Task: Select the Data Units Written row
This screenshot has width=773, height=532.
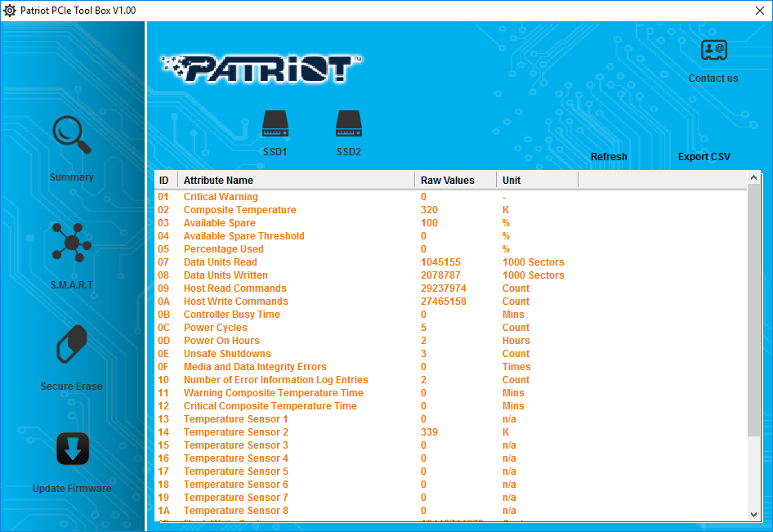Action: pyautogui.click(x=450, y=275)
